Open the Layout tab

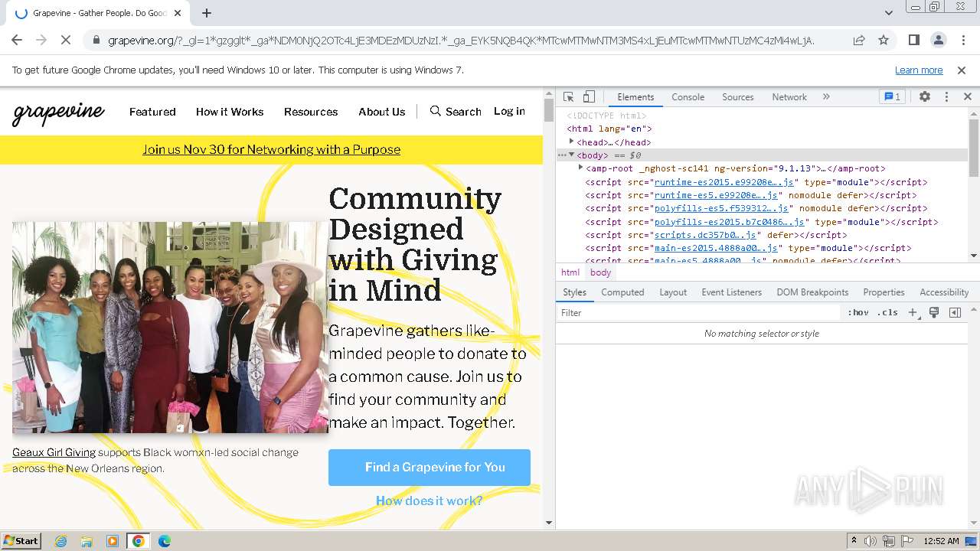pos(673,292)
